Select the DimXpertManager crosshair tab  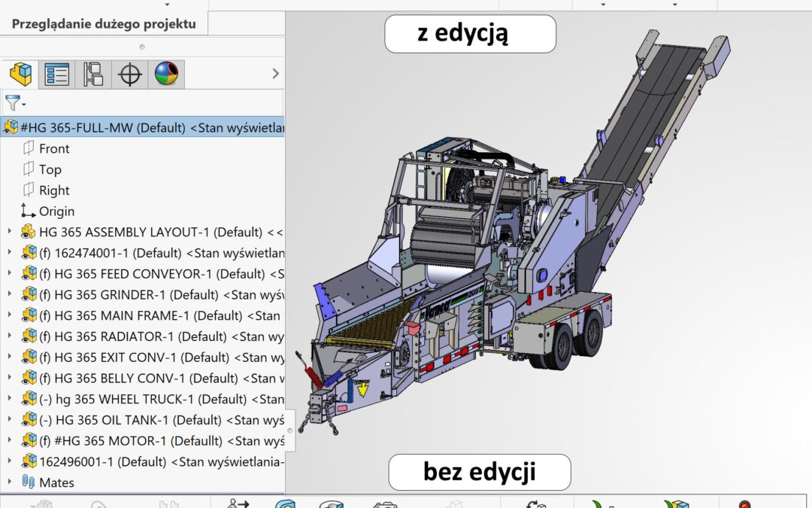(x=130, y=75)
